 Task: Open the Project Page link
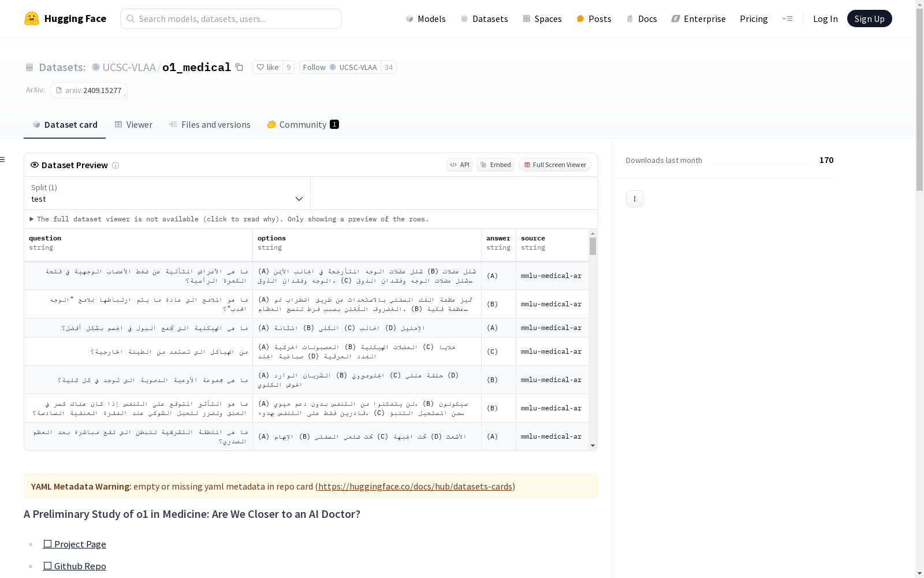74,544
